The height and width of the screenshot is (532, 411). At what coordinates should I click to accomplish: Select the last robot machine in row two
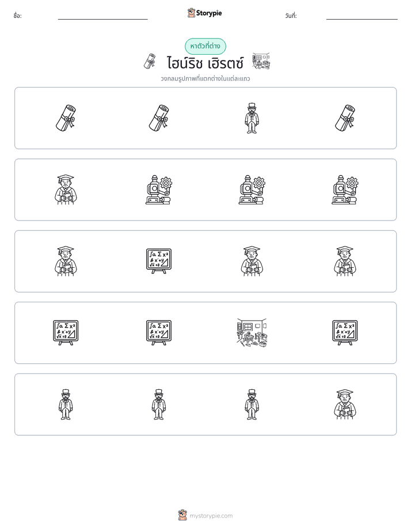(345, 189)
